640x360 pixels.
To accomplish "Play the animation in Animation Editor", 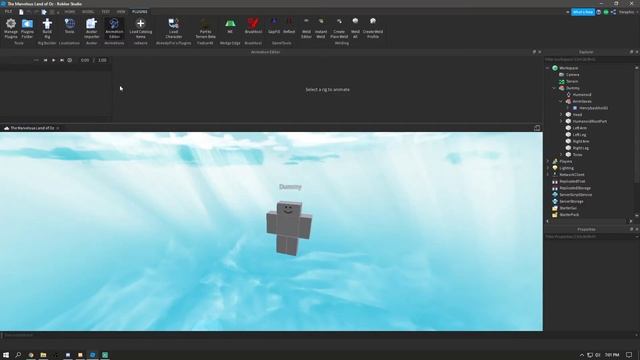I will click(x=53, y=60).
